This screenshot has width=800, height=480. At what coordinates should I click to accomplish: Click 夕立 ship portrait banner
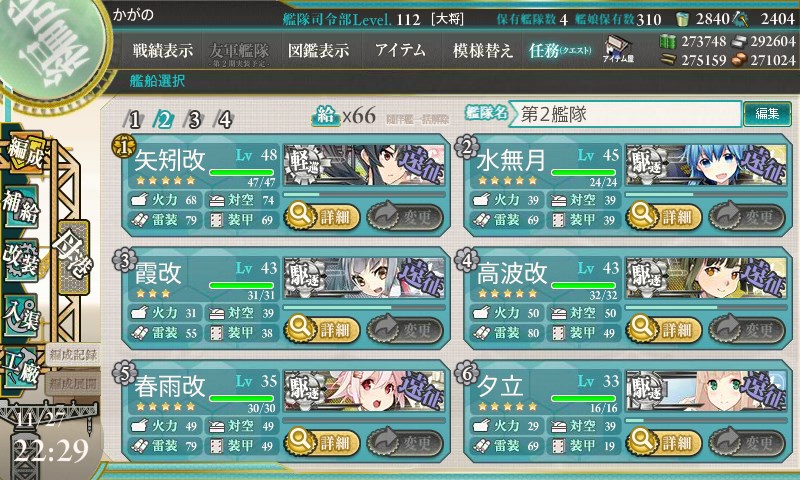coord(706,391)
